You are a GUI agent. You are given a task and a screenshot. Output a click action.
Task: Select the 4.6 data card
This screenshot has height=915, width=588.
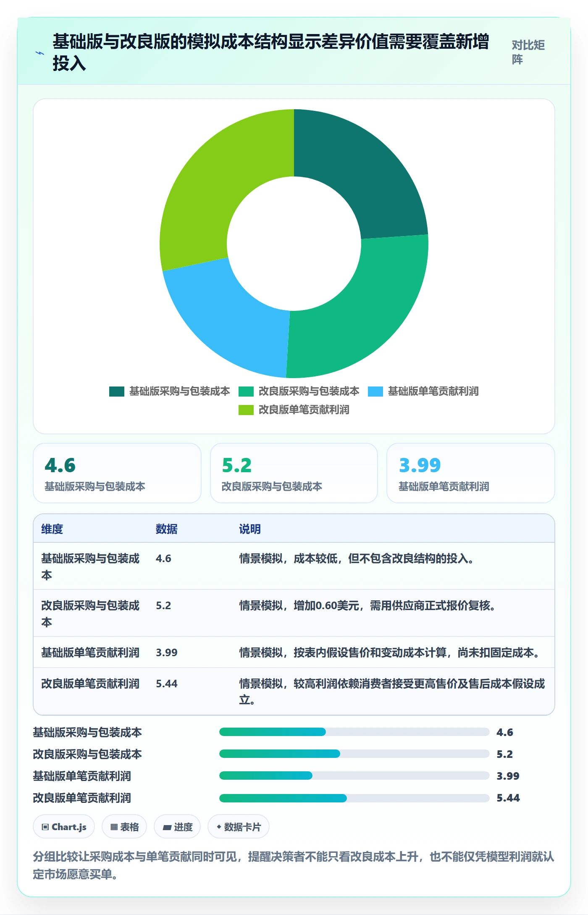point(117,473)
